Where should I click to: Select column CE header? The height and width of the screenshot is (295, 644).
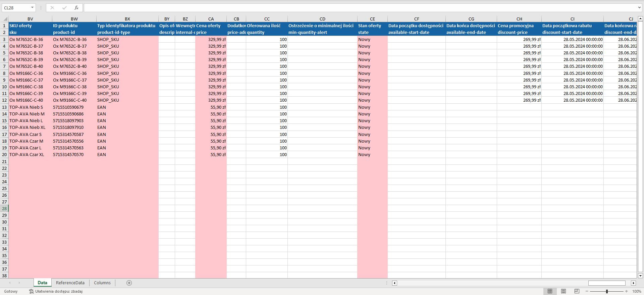click(x=372, y=19)
